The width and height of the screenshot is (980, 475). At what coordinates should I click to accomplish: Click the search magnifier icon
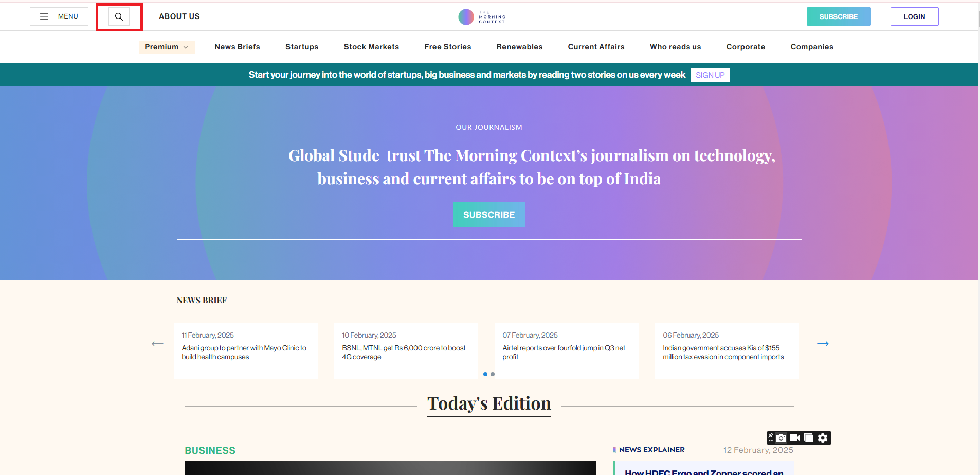point(119,16)
